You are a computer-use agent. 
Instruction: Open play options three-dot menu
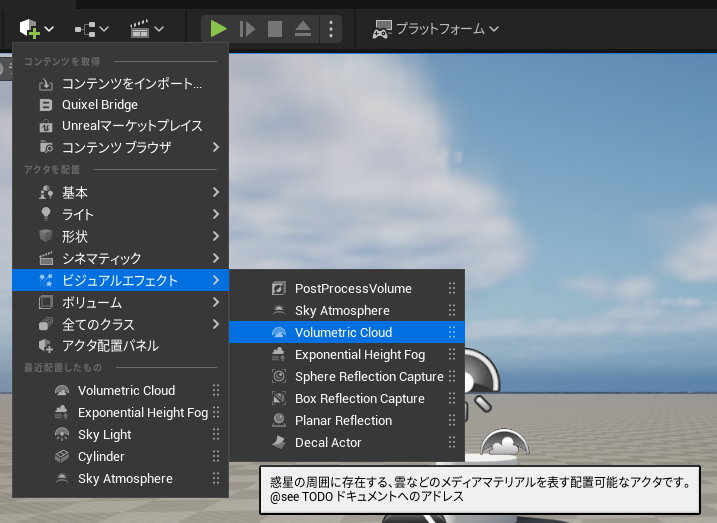(x=332, y=29)
